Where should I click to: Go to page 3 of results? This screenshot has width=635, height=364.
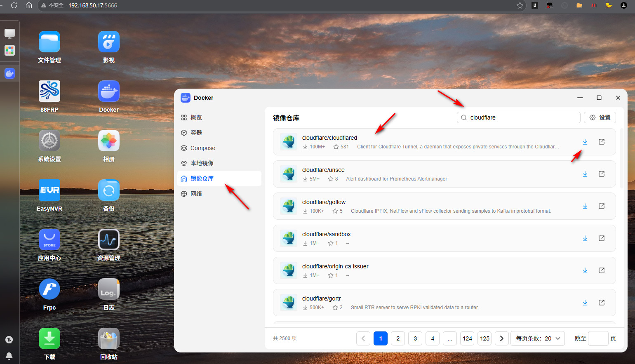tap(415, 338)
